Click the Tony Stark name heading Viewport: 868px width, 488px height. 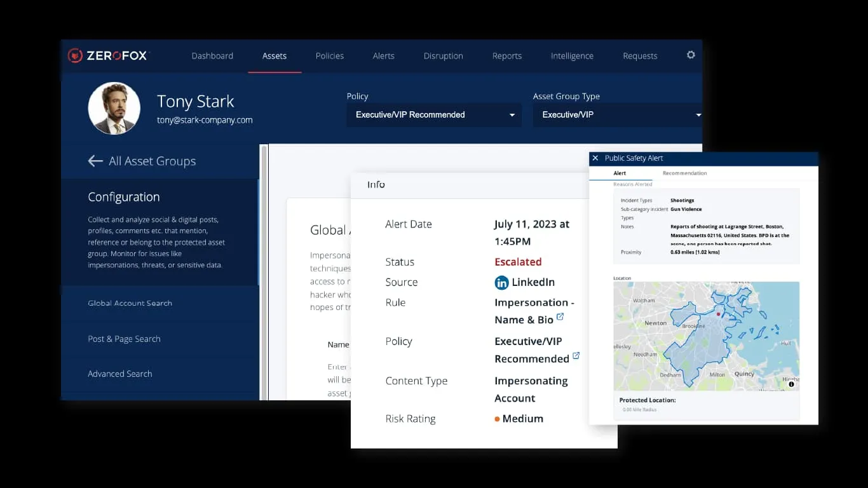pos(196,102)
